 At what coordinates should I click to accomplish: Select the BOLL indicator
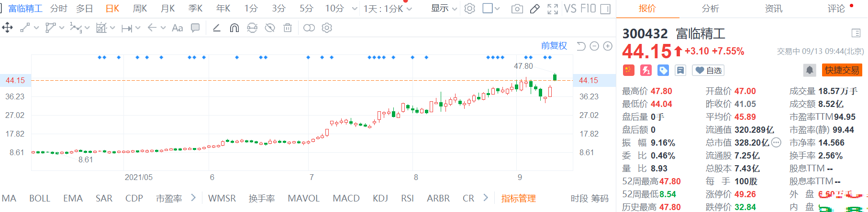(40, 198)
